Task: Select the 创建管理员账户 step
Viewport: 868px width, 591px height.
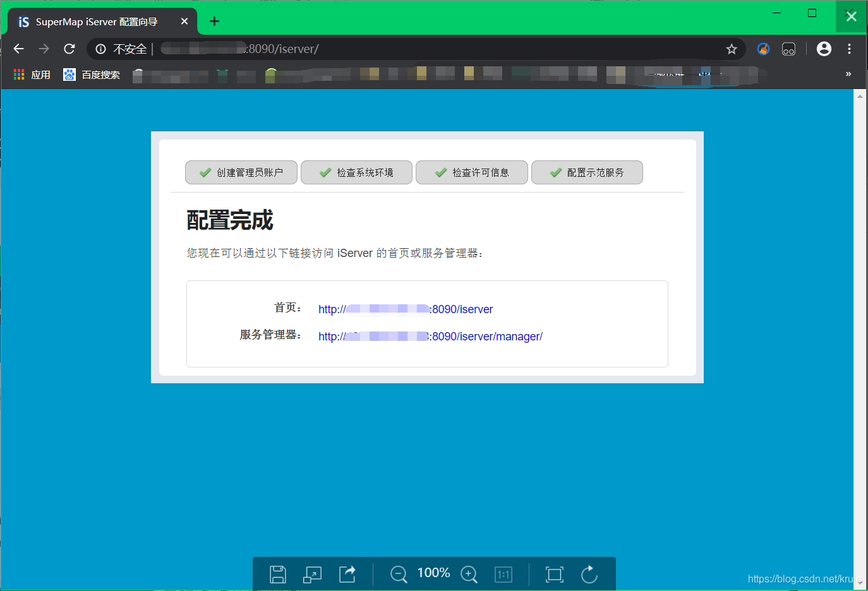Action: (241, 172)
